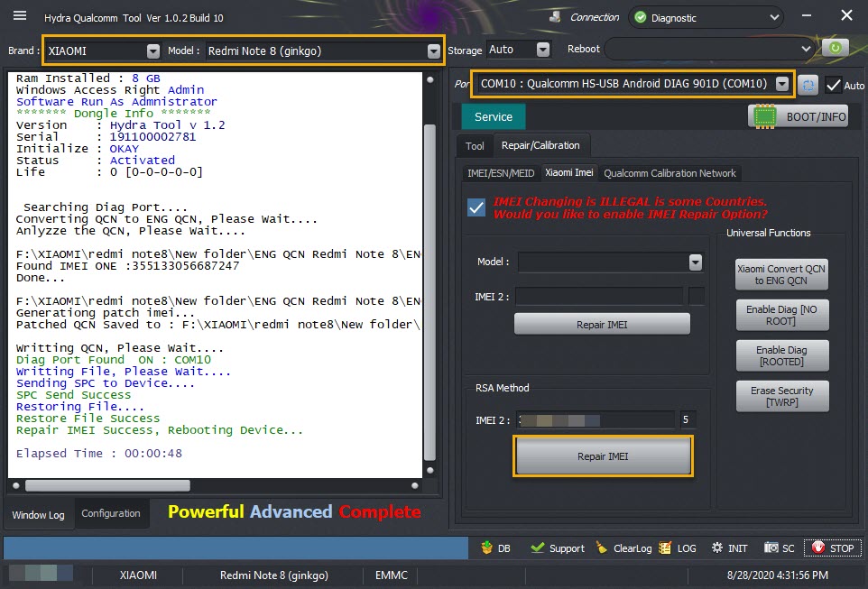Viewport: 868px width, 589px height.
Task: Click the INIT gear icon
Action: click(x=717, y=548)
